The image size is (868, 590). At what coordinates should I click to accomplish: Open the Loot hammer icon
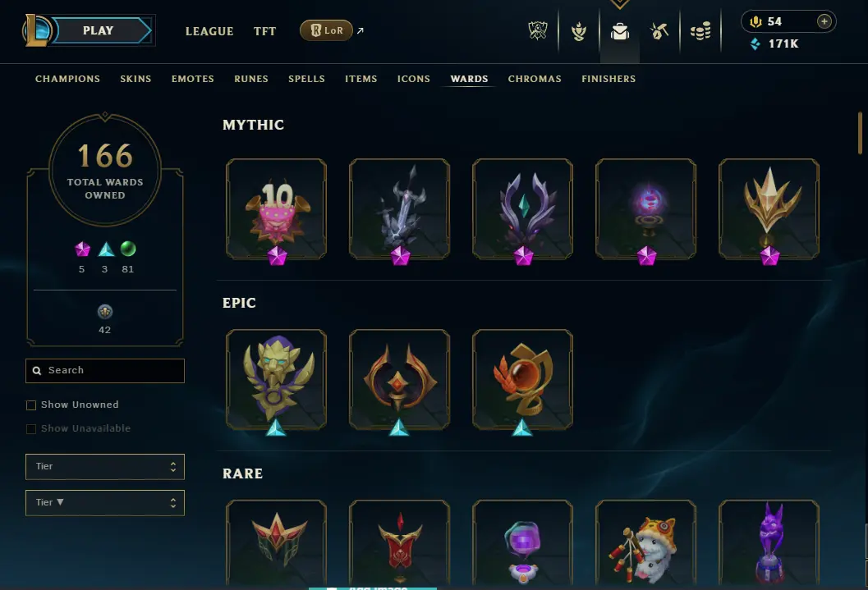(659, 31)
